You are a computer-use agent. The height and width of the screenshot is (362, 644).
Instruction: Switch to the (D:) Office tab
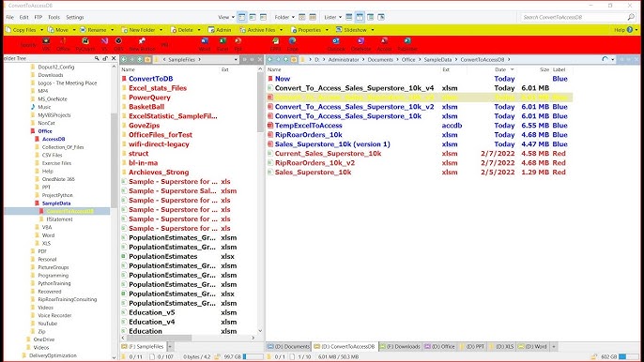[x=440, y=346]
